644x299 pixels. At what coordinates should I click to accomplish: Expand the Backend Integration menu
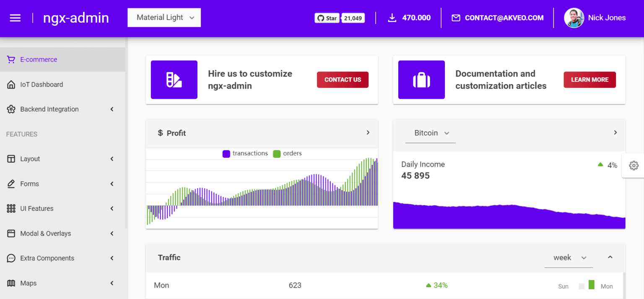49,109
